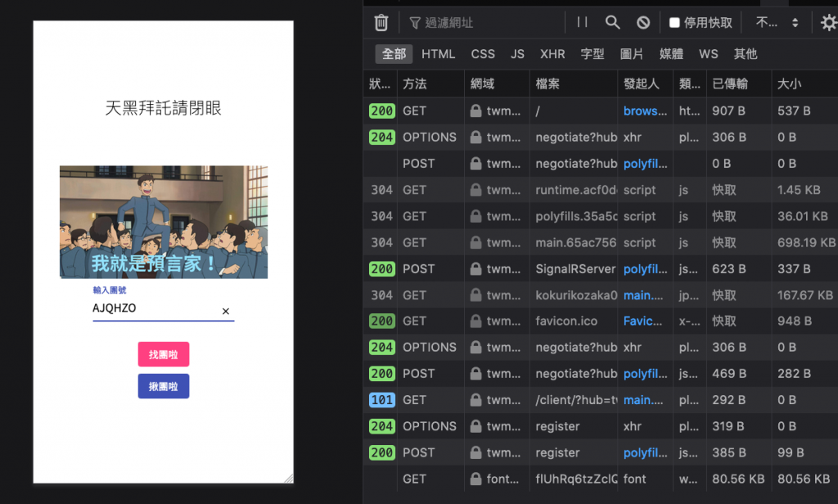Click the 找團啦 pink button
The height and width of the screenshot is (504, 838).
(164, 354)
